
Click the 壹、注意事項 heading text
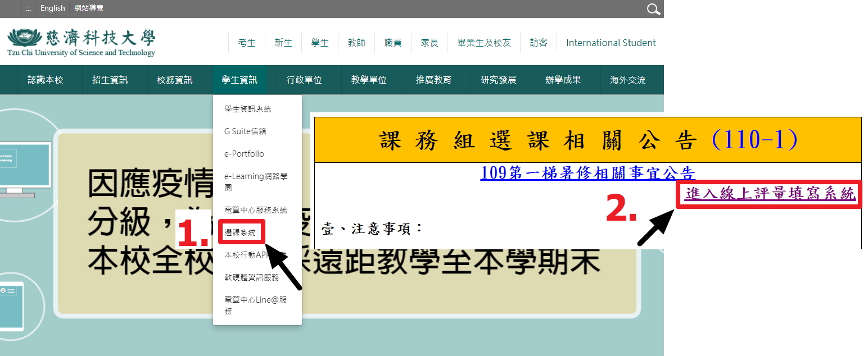point(372,229)
